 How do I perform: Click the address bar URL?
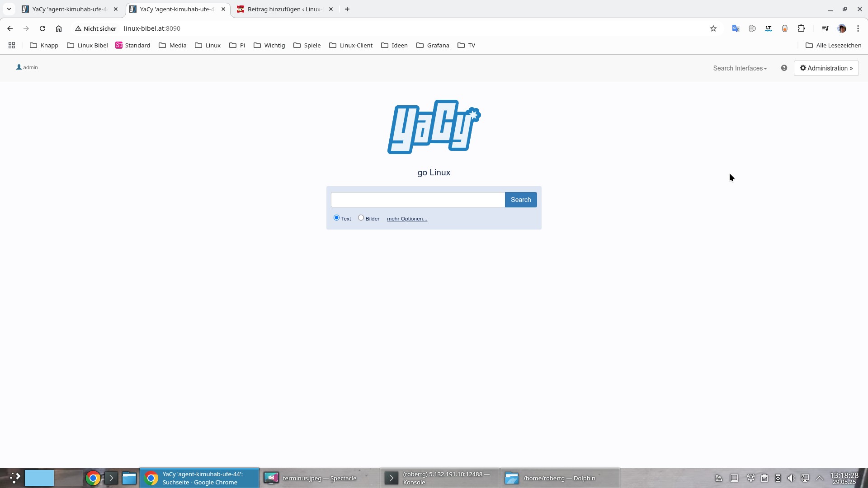tap(152, 28)
